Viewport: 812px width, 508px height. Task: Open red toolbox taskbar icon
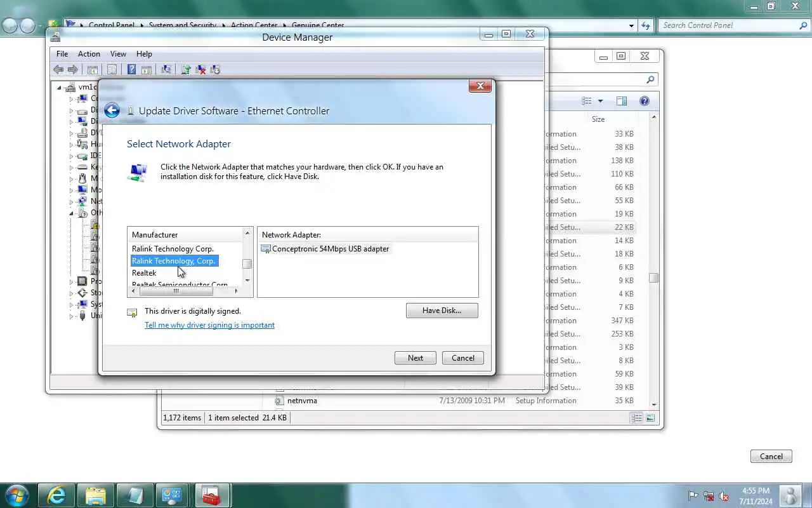pyautogui.click(x=211, y=495)
